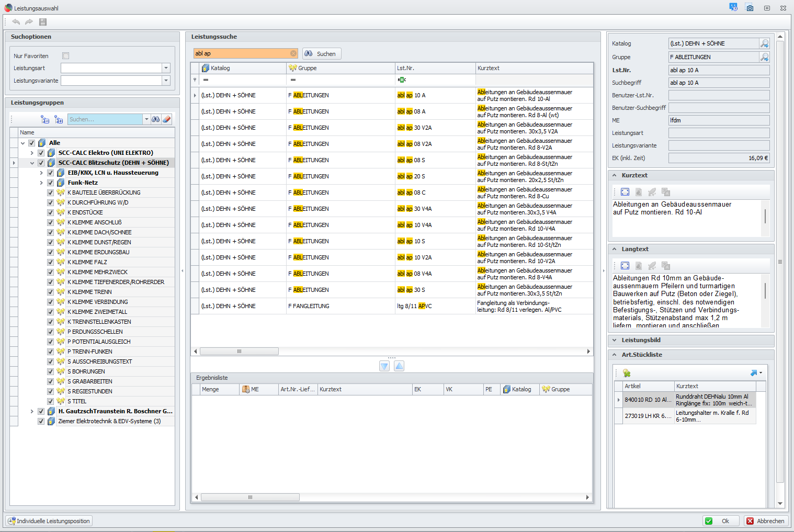Click the magnifier icon next to Katalog field
This screenshot has height=532, width=794.
coord(764,43)
